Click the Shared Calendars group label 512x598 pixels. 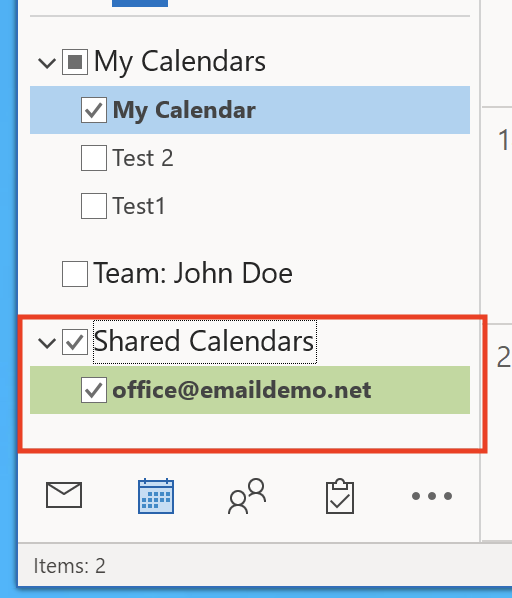tap(204, 341)
